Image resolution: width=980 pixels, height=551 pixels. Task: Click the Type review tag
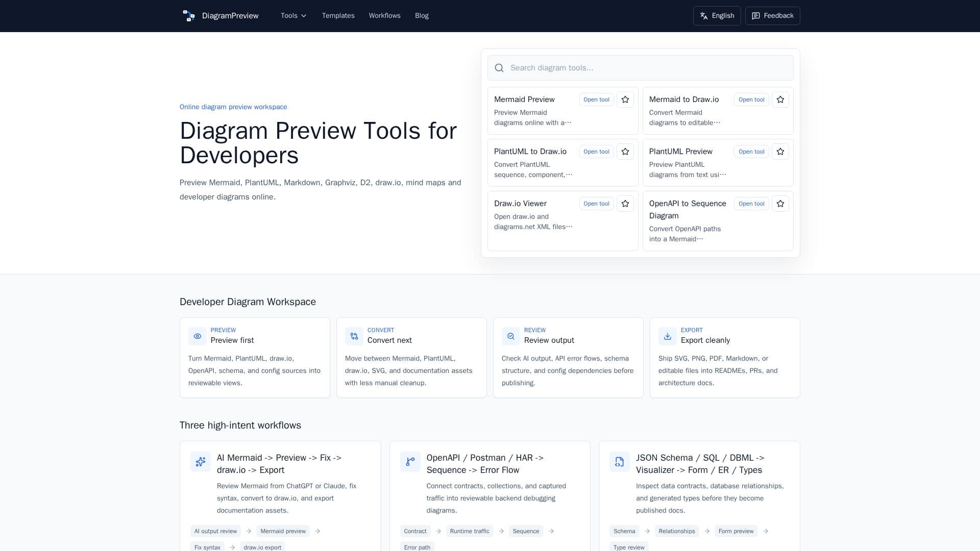point(629,546)
